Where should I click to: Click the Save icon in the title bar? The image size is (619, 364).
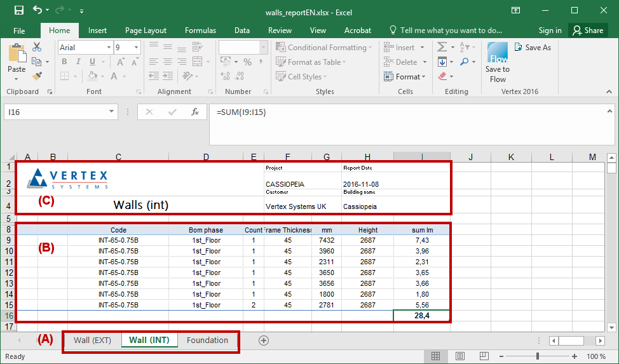point(18,10)
